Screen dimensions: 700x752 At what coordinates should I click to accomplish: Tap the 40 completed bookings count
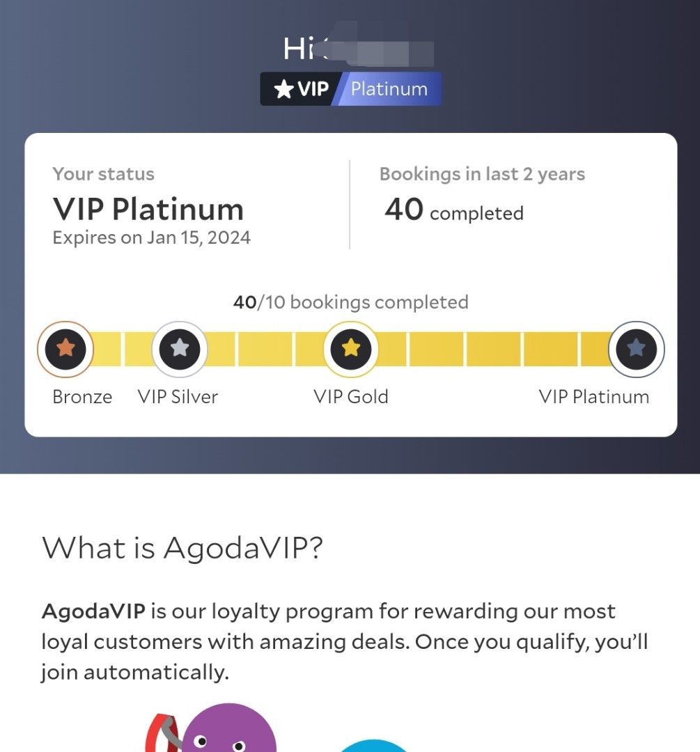coord(453,211)
